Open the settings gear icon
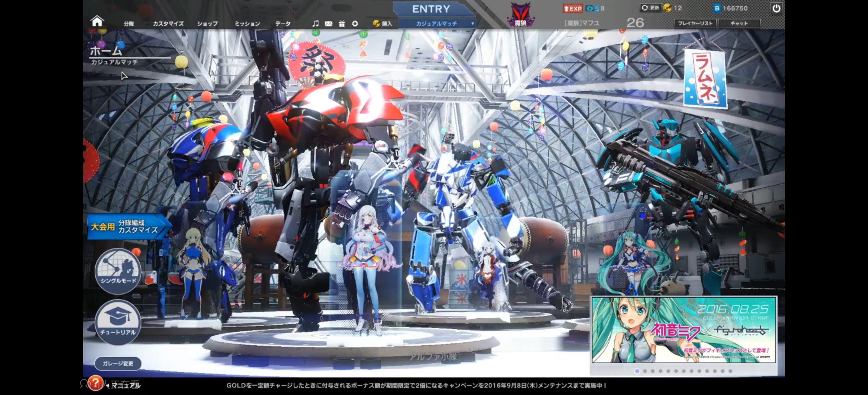Screen dimensions: 868x395 click(x=355, y=24)
